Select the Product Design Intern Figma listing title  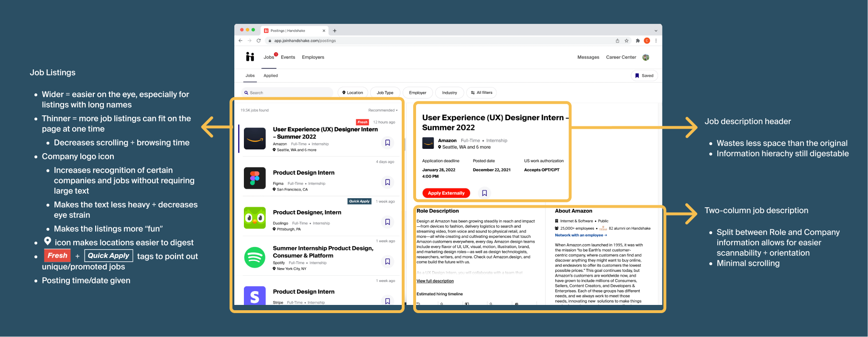(304, 173)
